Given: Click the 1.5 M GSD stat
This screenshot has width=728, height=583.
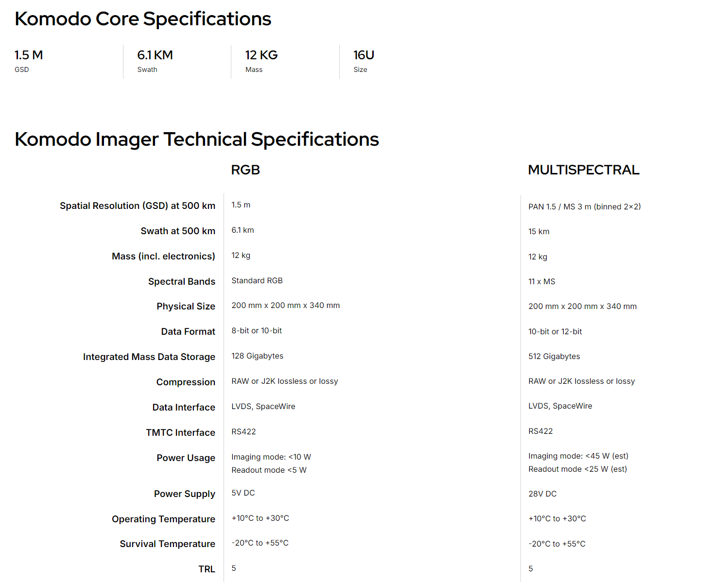Looking at the screenshot, I should tap(29, 61).
